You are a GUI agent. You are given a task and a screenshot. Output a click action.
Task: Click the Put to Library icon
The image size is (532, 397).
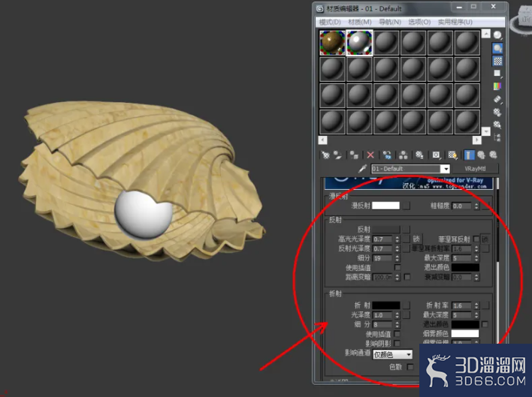click(x=420, y=155)
